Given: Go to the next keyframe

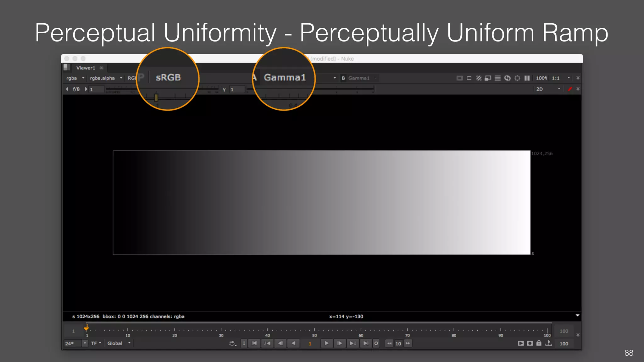Looking at the screenshot, I should pos(353,343).
